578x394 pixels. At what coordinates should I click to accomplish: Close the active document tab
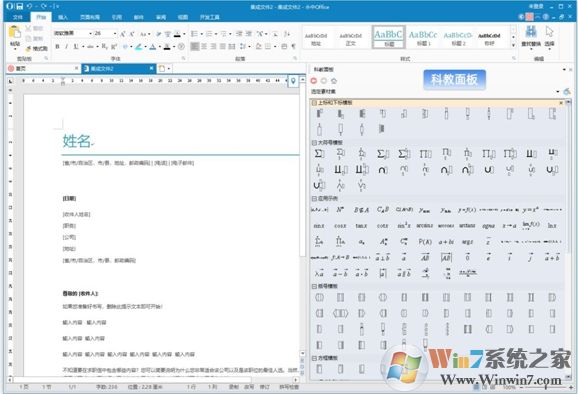(151, 68)
